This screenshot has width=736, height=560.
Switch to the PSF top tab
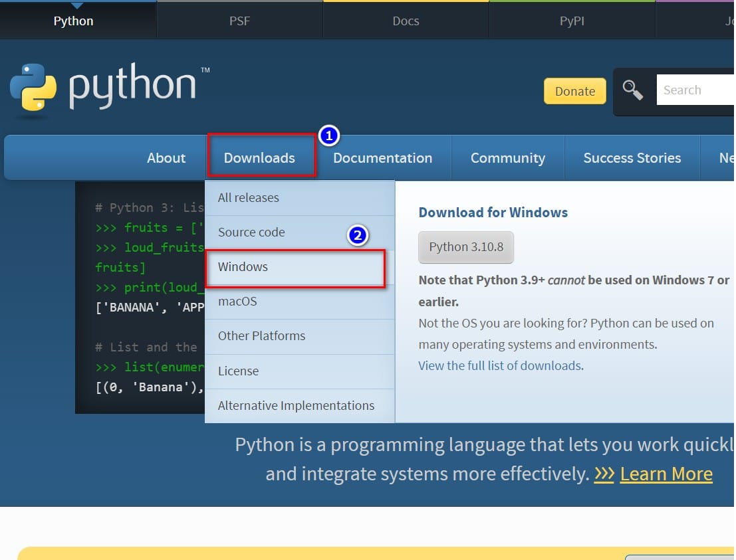pyautogui.click(x=239, y=21)
